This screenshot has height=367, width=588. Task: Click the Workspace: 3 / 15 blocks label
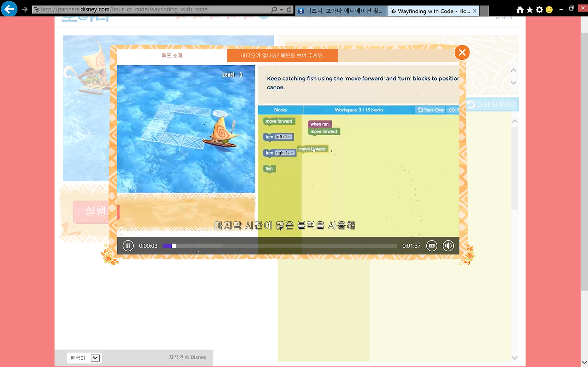(359, 110)
